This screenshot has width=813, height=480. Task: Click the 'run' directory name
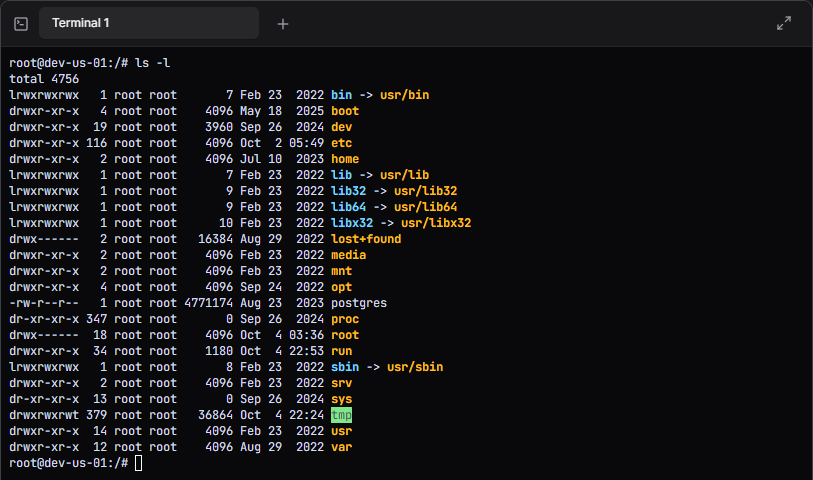coord(341,351)
